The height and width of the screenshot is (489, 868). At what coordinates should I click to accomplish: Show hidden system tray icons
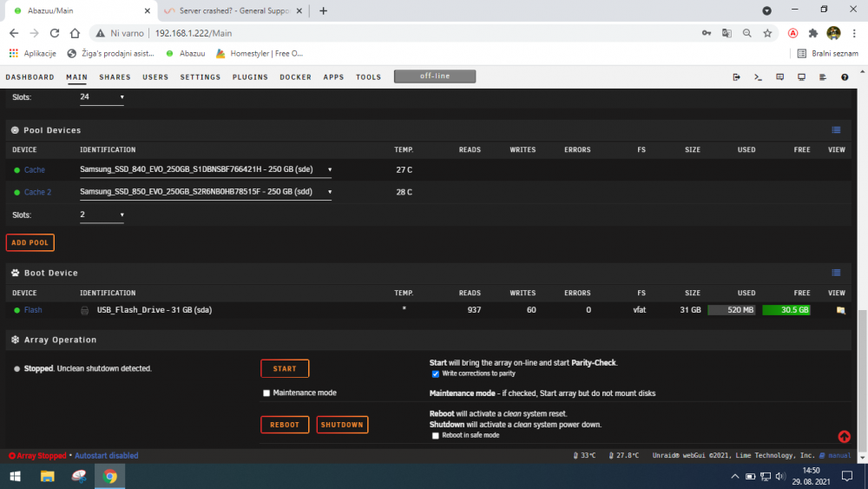click(x=734, y=476)
